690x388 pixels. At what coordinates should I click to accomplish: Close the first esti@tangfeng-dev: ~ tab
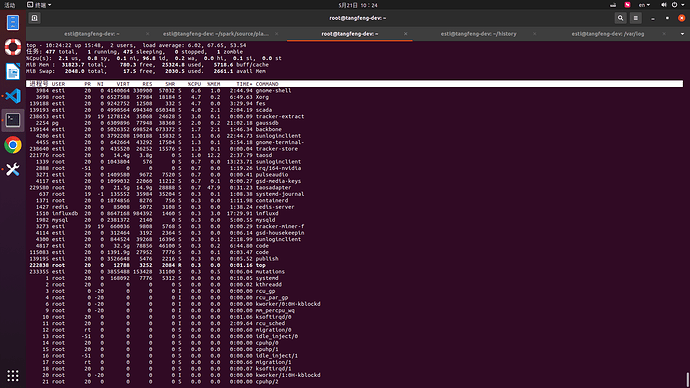pos(147,34)
